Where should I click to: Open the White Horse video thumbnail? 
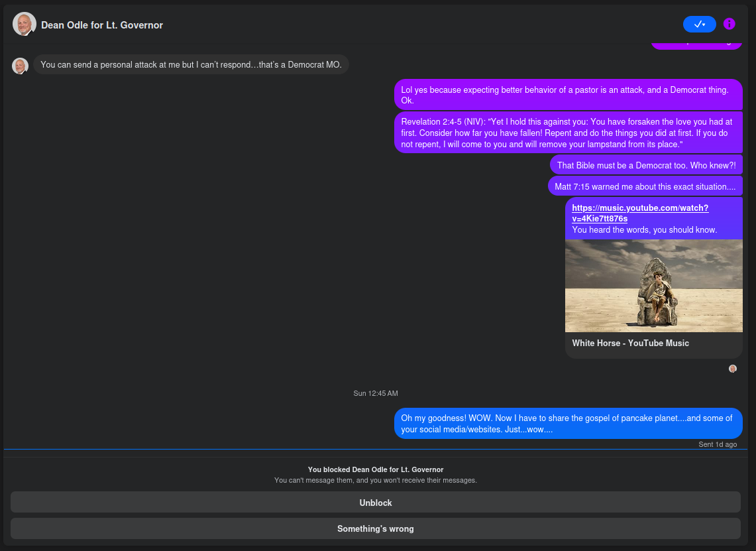click(653, 286)
